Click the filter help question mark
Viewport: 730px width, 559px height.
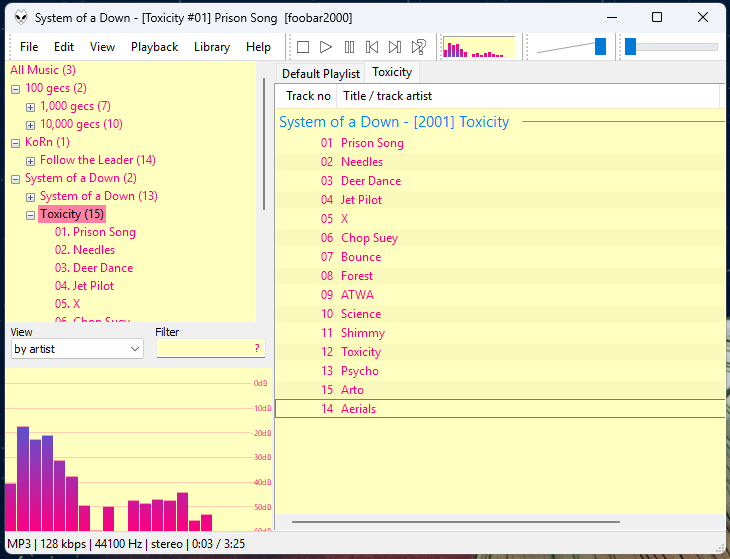pos(257,349)
